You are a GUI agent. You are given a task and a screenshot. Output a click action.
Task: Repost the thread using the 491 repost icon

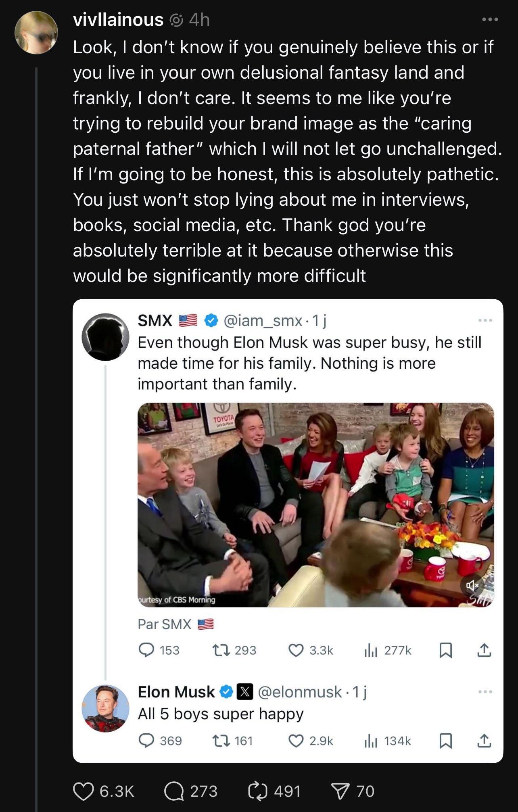pyautogui.click(x=258, y=791)
